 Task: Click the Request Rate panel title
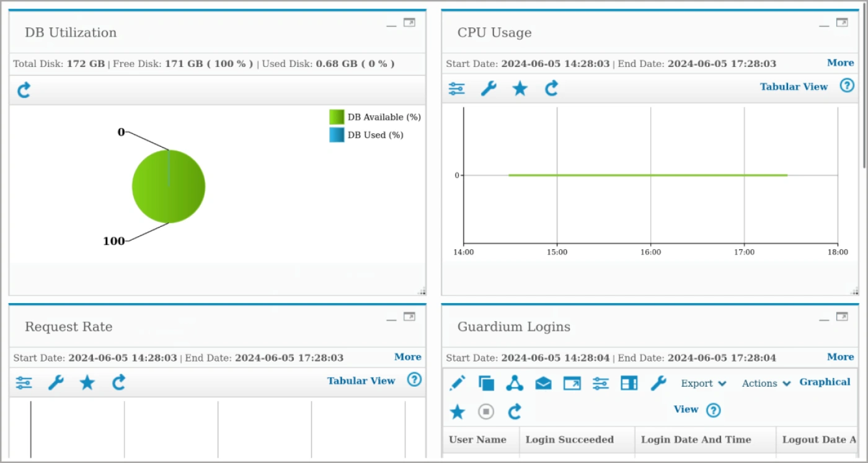(x=68, y=327)
